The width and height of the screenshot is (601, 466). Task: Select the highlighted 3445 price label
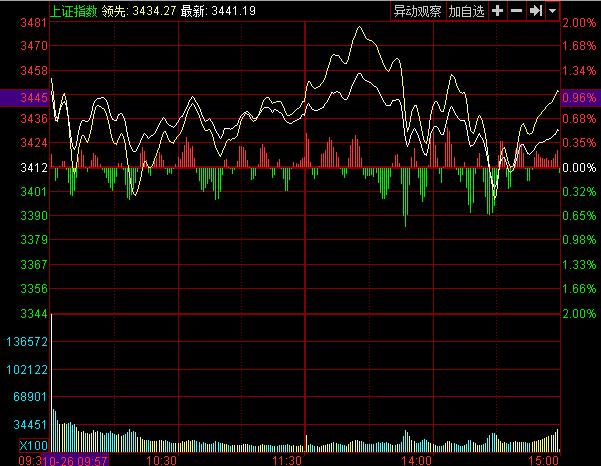pos(25,98)
